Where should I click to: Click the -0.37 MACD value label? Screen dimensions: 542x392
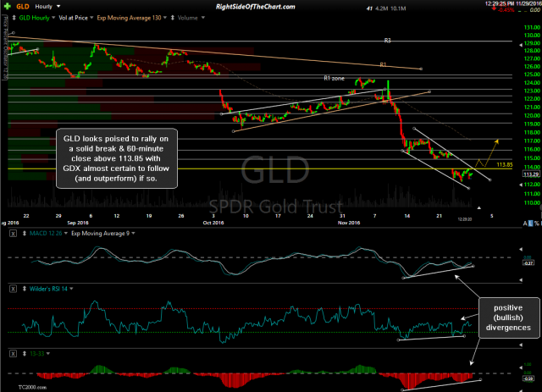[528, 263]
